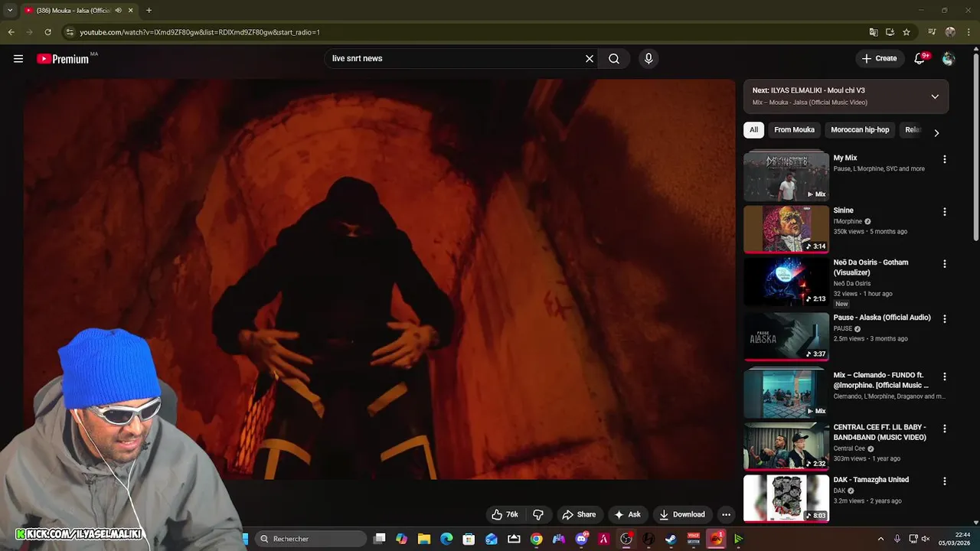Play the Gotham Visualizer thumbnail
Screen dimensions: 980x551
tap(786, 281)
